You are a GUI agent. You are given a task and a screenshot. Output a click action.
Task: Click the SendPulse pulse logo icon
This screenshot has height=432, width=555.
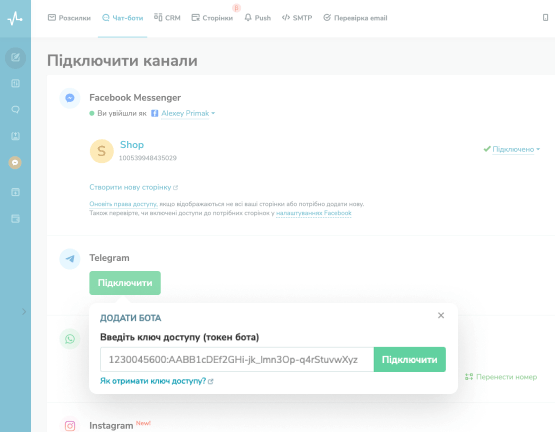15,18
